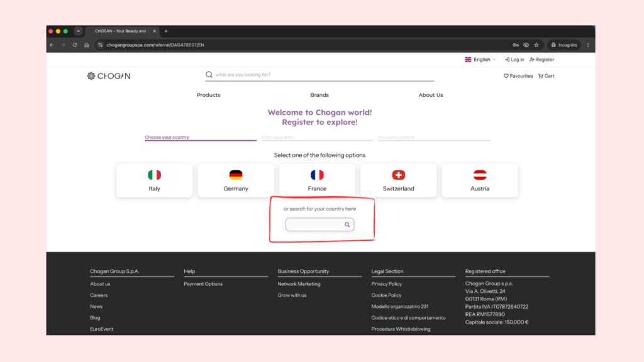644x362 pixels.
Task: Open Procedura Whistleblowing link
Action: coord(401,329)
